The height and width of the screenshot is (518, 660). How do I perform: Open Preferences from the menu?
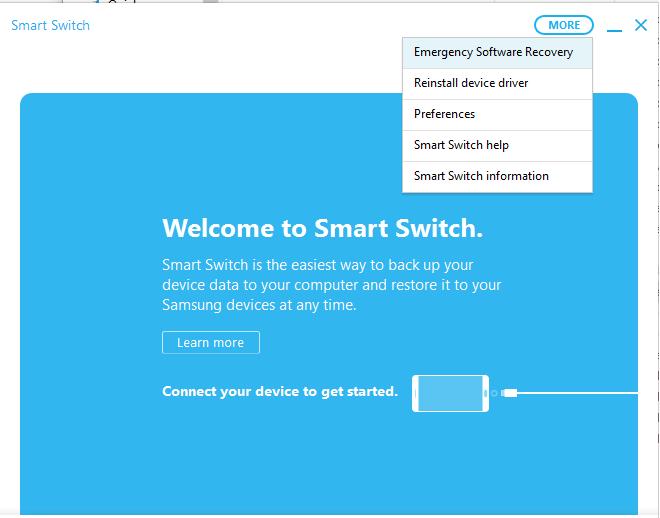tap(497, 115)
